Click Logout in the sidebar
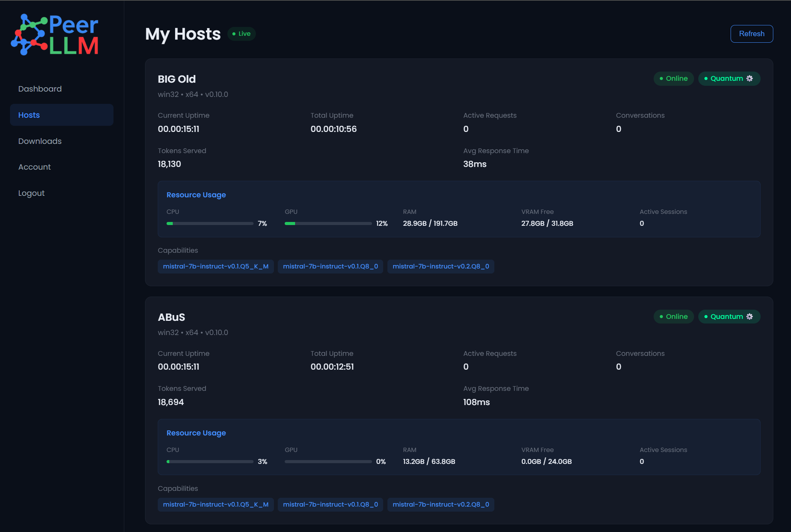 click(32, 193)
